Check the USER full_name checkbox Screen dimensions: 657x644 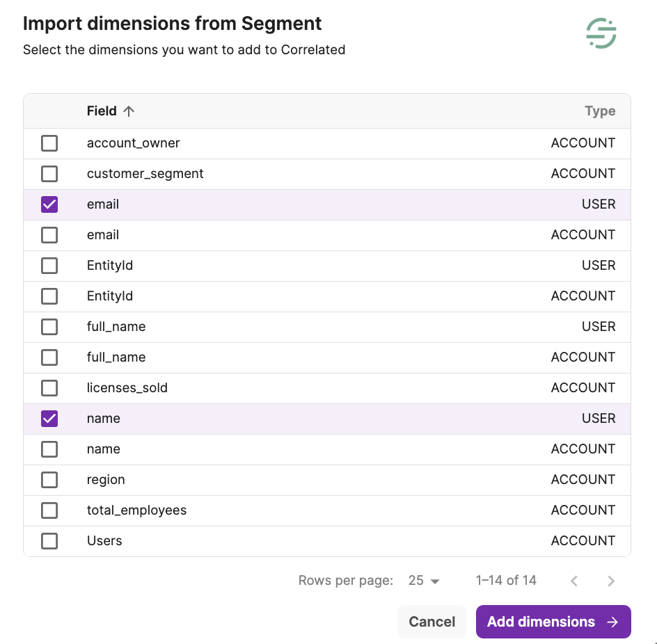click(49, 327)
